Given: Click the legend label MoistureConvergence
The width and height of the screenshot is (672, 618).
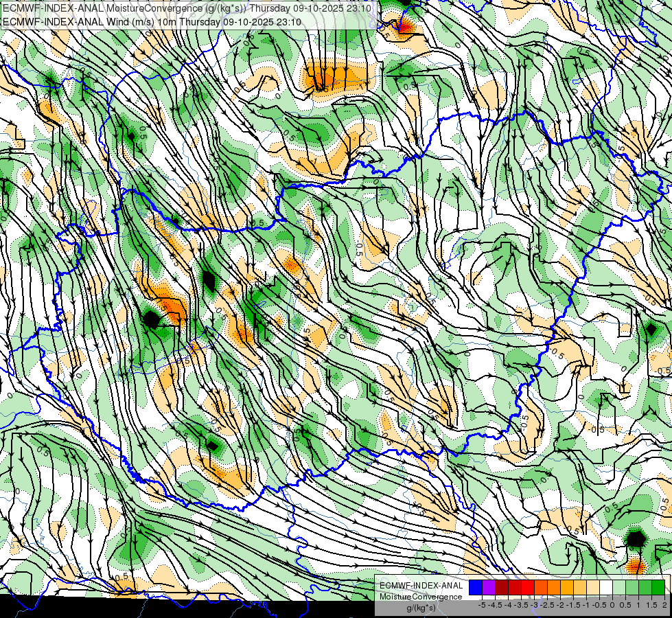Looking at the screenshot, I should [421, 597].
